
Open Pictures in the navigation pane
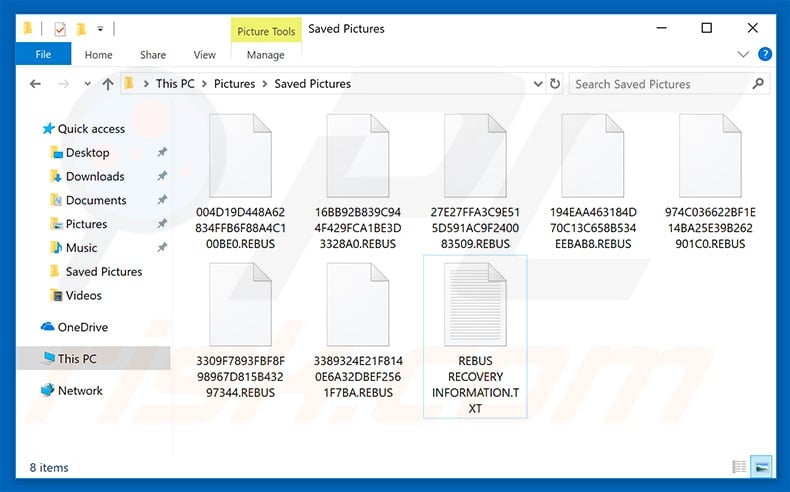pyautogui.click(x=79, y=224)
